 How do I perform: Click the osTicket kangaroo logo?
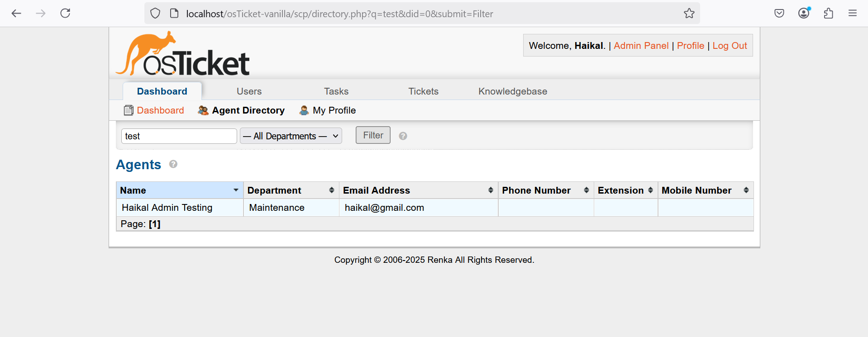182,53
